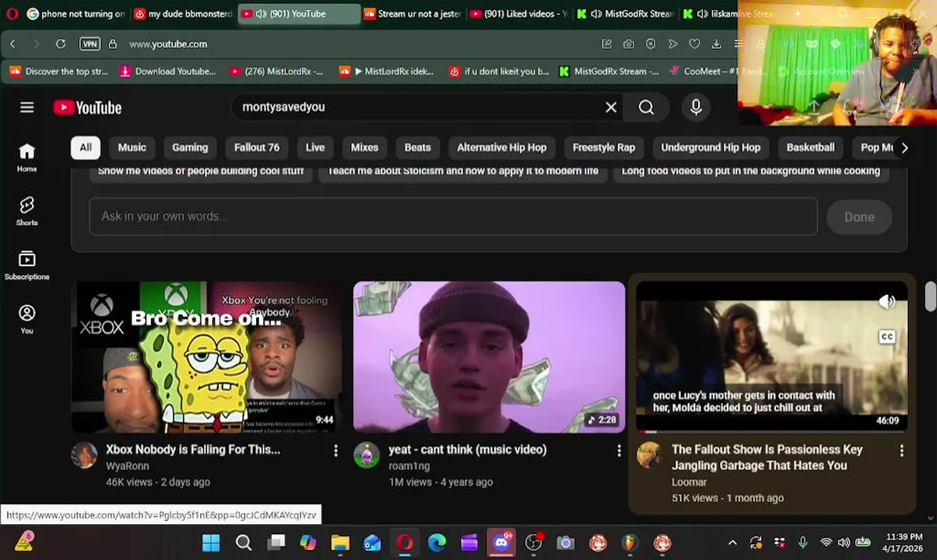This screenshot has height=560, width=937.
Task: Unmute the Fallout Show preview video
Action: pyautogui.click(x=887, y=302)
